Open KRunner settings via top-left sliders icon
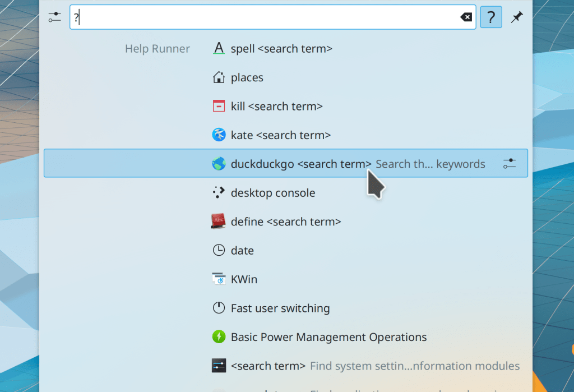 (54, 17)
